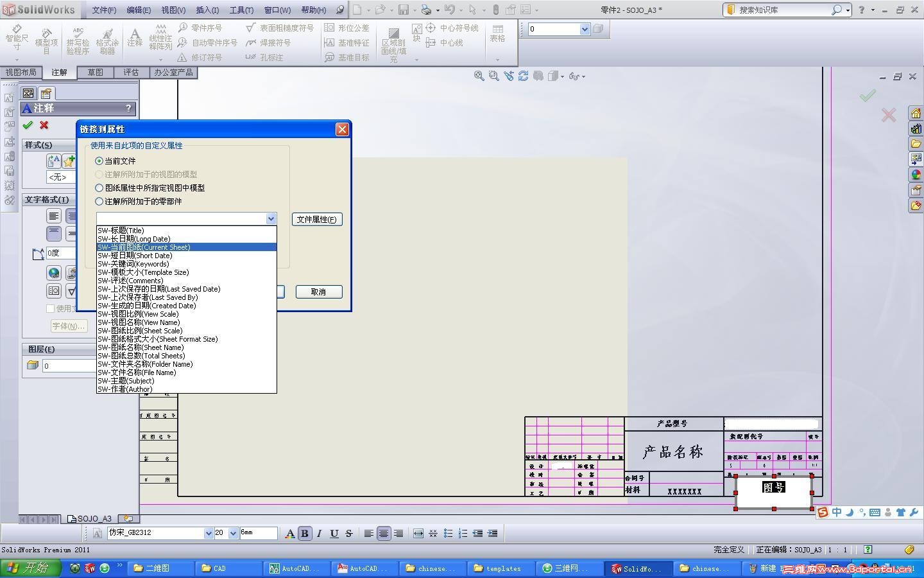Screen dimensions: 924x578
Task: Select SW-标题(Title) from the list
Action: (187, 231)
